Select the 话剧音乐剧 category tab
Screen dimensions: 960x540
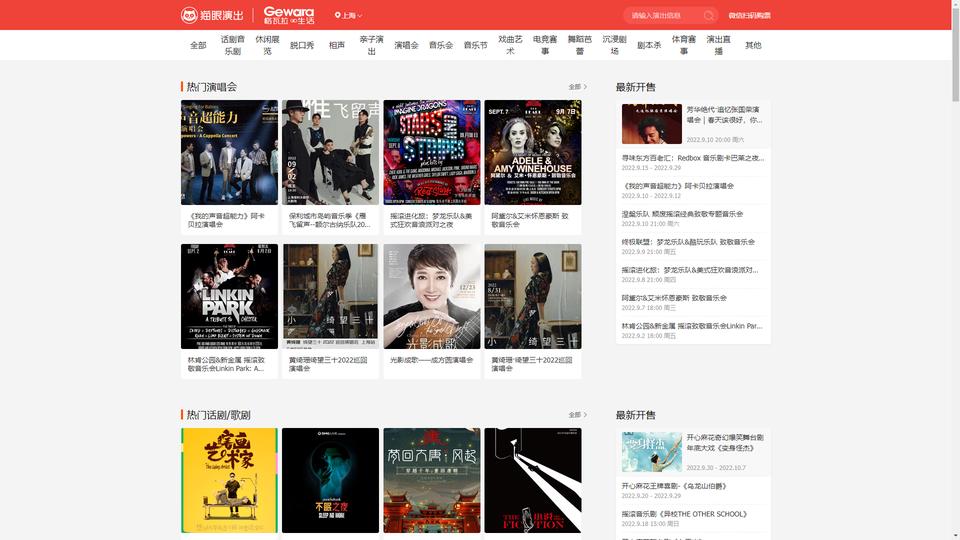coord(233,45)
